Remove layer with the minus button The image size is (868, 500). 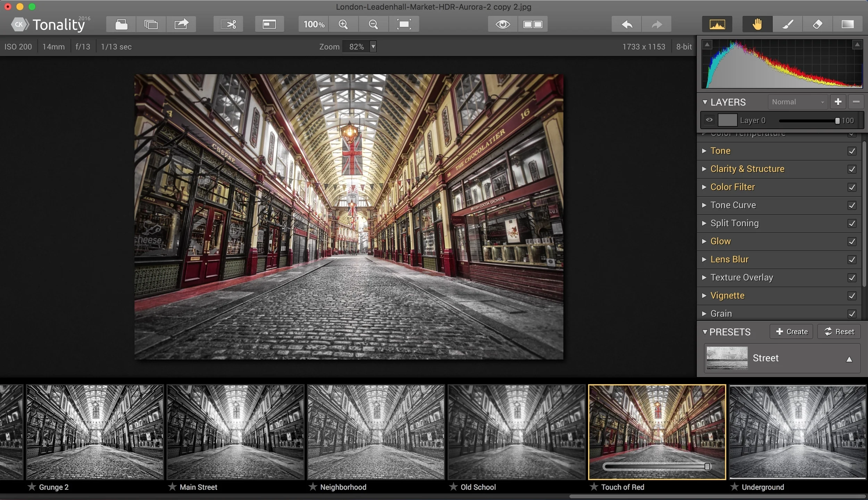(x=856, y=102)
